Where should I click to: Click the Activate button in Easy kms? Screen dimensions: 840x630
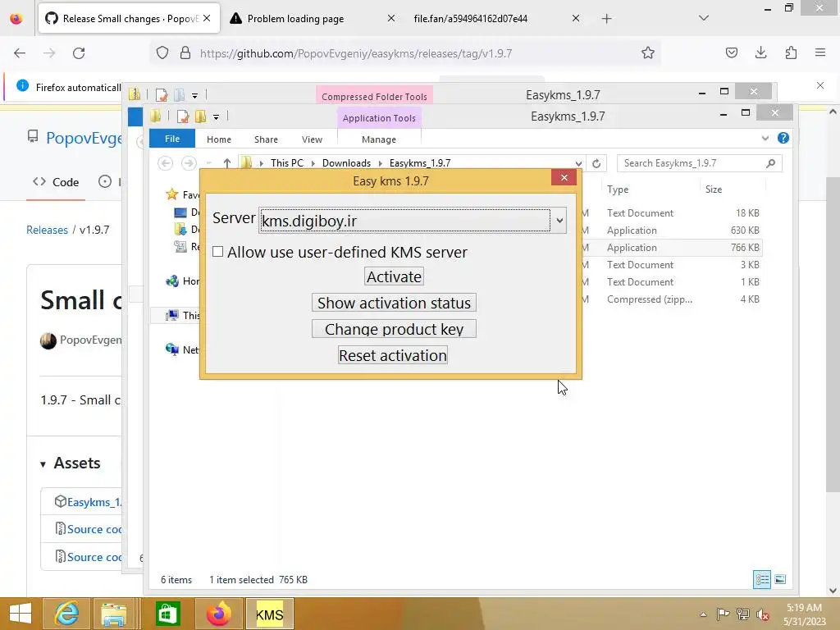point(394,276)
